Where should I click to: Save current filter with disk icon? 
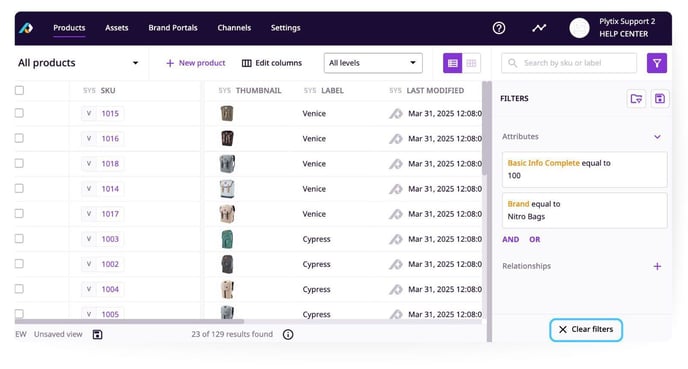tap(659, 99)
